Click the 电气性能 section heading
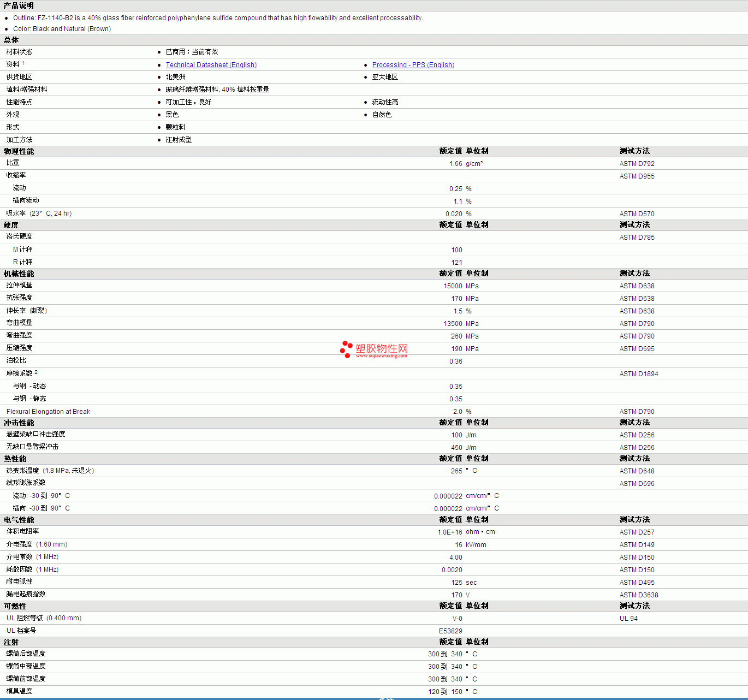 (x=19, y=520)
